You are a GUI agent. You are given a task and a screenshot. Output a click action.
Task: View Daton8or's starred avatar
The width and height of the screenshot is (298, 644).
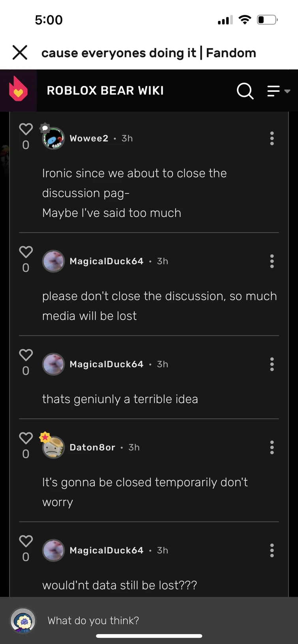pos(53,447)
